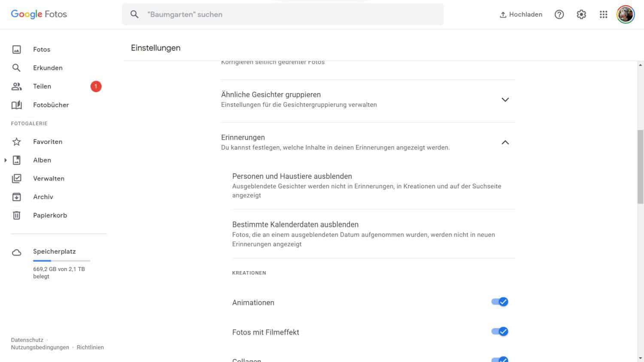644x362 pixels.
Task: Open the Archiv icon in sidebar
Action: pyautogui.click(x=17, y=197)
